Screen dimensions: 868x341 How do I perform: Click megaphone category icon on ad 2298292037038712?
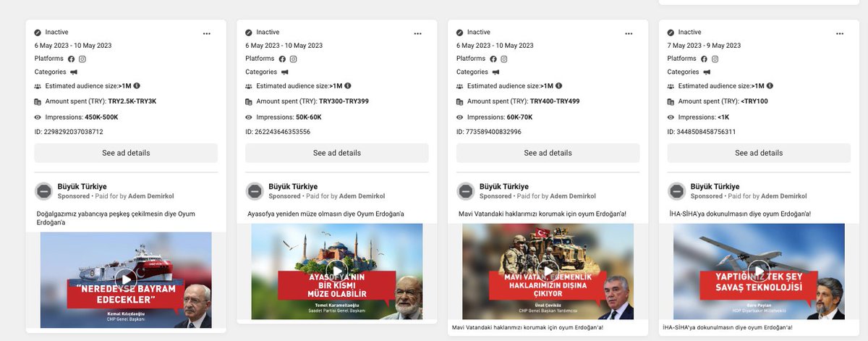(x=73, y=72)
